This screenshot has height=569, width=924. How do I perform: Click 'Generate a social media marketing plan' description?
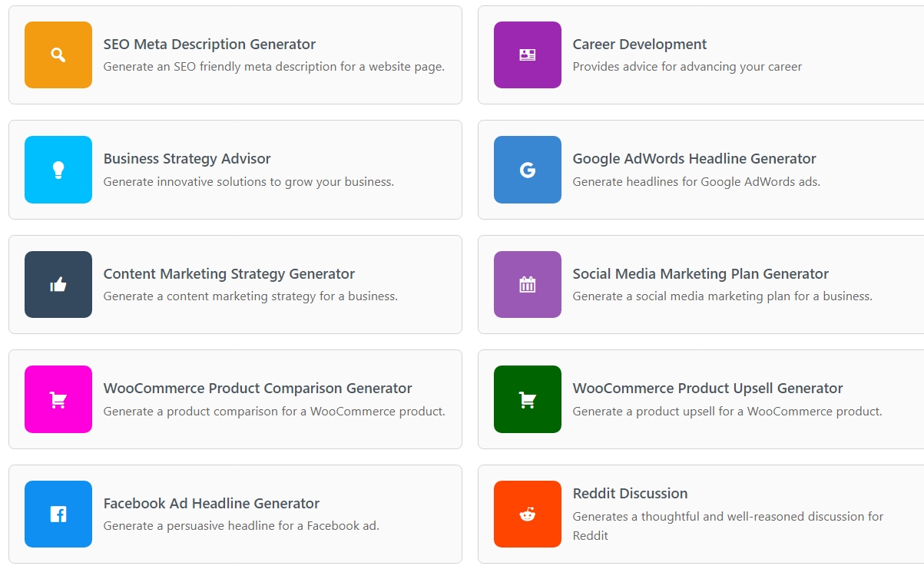pos(723,296)
